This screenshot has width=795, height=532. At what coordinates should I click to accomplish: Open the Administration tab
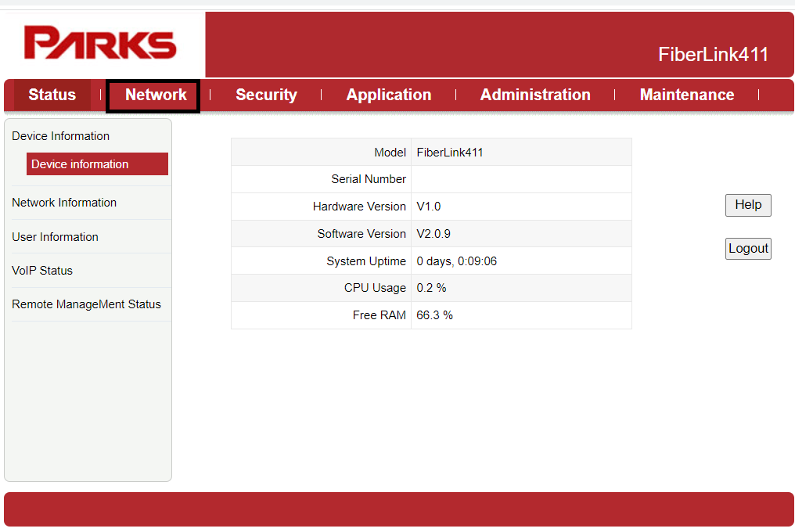pyautogui.click(x=535, y=95)
